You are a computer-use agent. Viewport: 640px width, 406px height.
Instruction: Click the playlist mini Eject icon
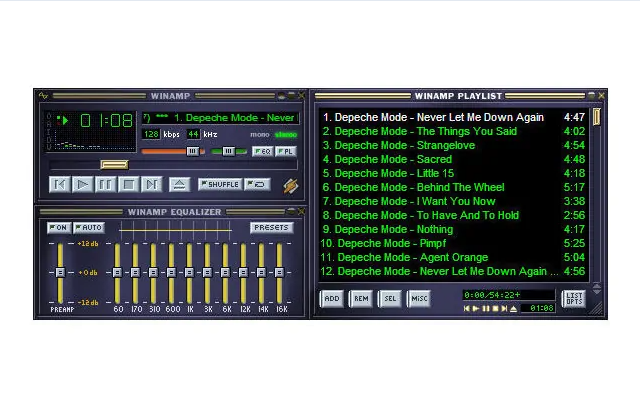513,308
